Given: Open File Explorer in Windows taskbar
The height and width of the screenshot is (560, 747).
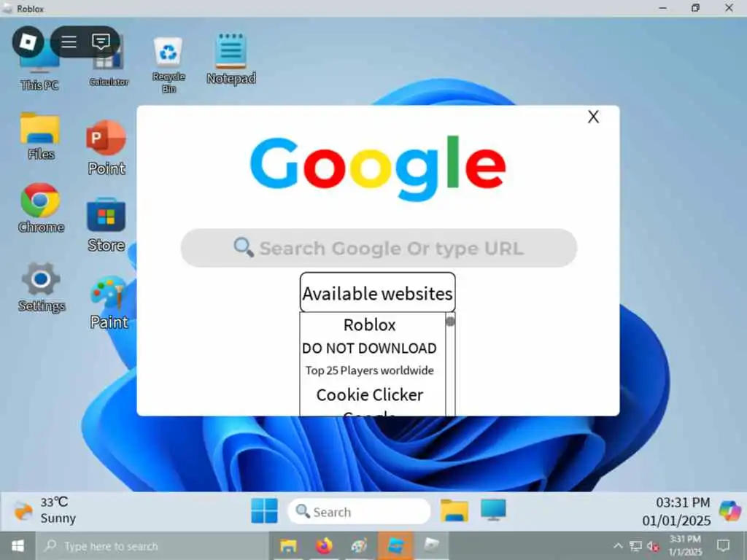Looking at the screenshot, I should click(288, 545).
